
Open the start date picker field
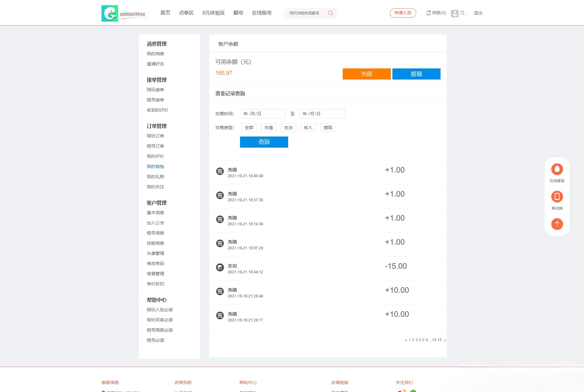coord(263,114)
